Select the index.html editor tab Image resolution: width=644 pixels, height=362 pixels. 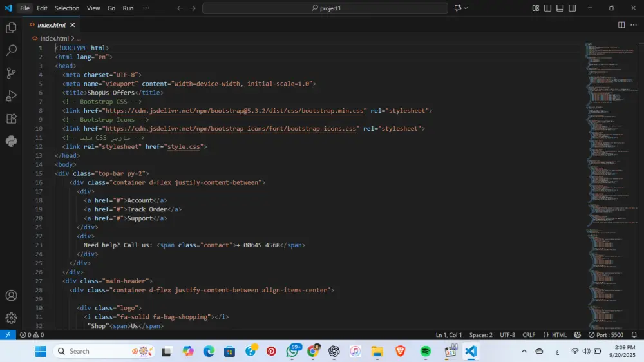click(x=52, y=25)
